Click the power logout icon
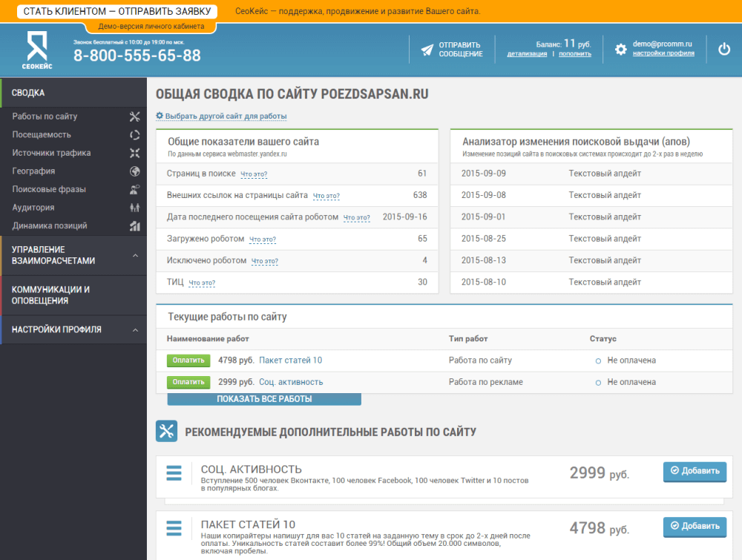This screenshot has height=560, width=742. (724, 49)
